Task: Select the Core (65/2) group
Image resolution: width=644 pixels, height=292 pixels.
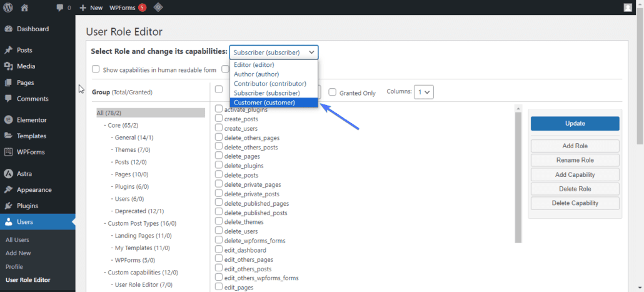Action: (123, 125)
